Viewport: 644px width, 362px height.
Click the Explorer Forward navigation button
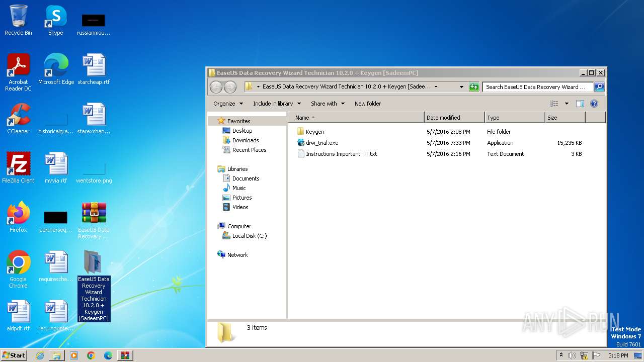230,87
